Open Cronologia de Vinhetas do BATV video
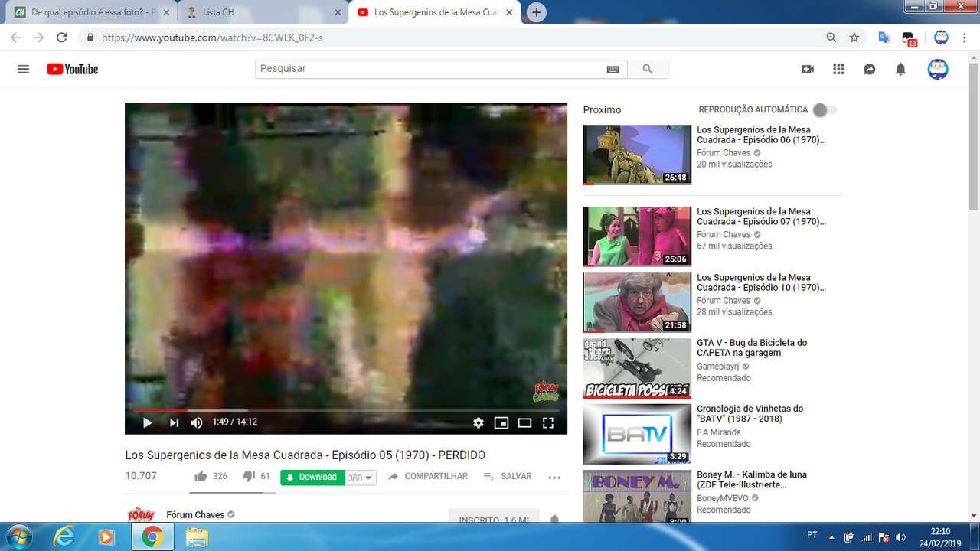 [637, 434]
